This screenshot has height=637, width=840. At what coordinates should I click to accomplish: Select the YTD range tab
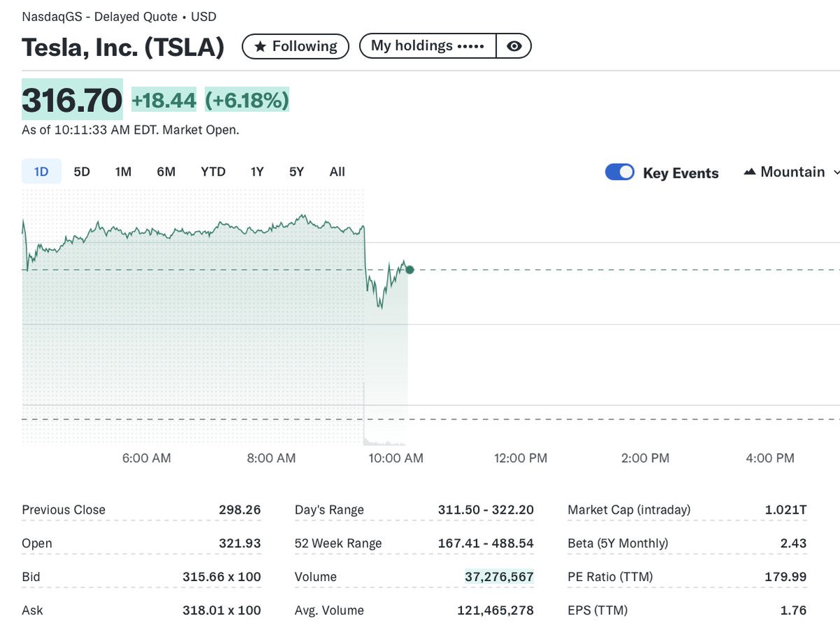pos(213,171)
